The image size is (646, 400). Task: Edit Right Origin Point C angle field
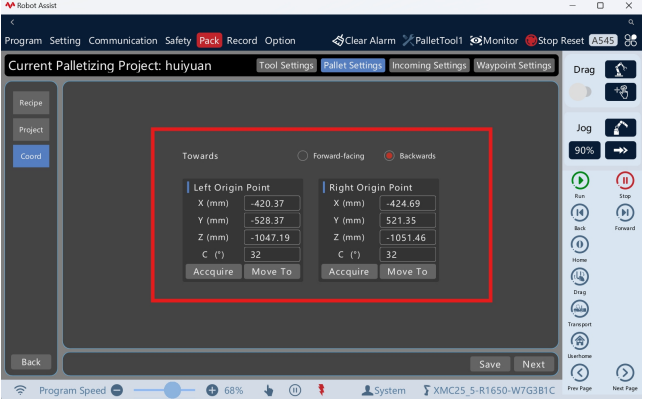pos(408,255)
